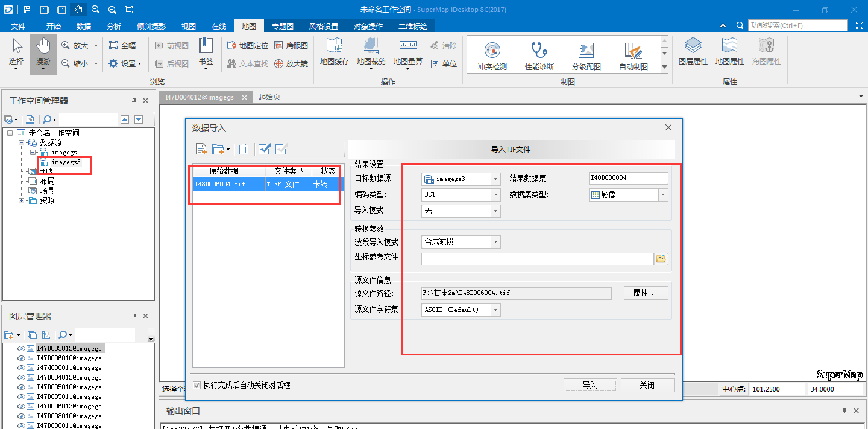Switch to the 起始页 document tab
This screenshot has height=429, width=868.
click(269, 97)
